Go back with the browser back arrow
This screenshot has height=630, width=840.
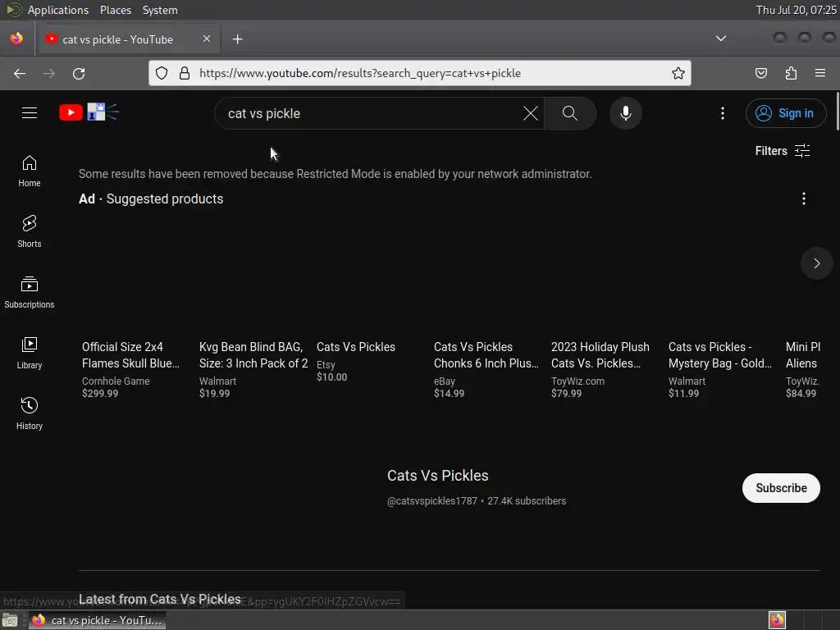tap(20, 73)
